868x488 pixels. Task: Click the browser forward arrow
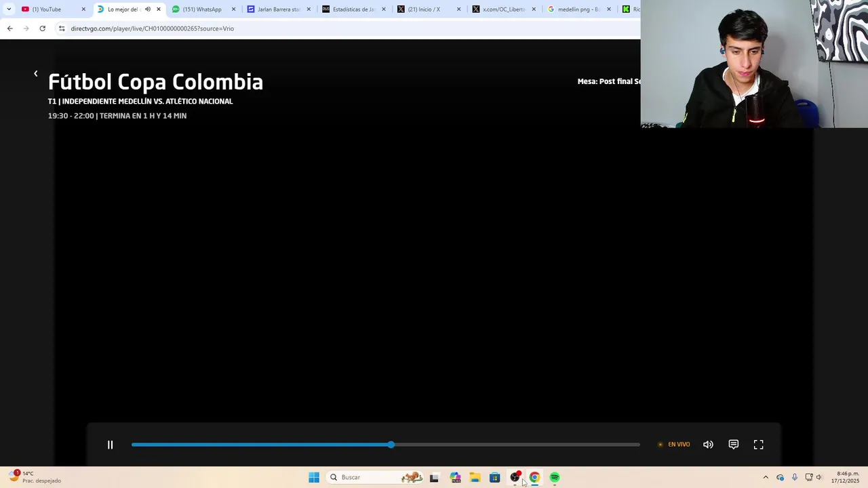click(x=26, y=28)
